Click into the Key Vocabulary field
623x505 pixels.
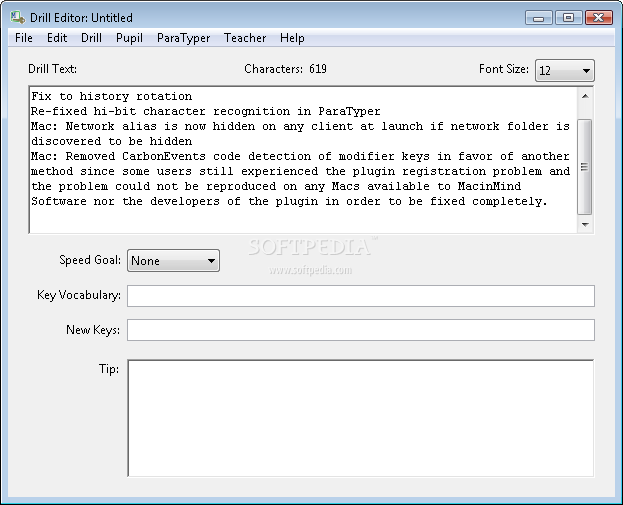coord(361,296)
